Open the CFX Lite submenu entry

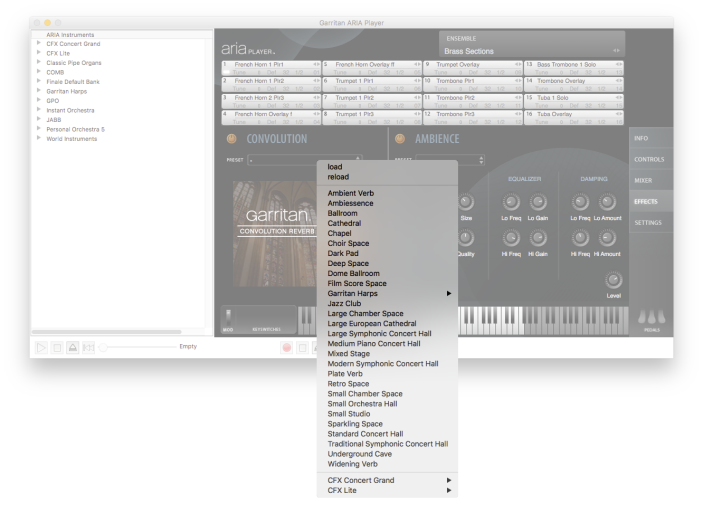387,491
